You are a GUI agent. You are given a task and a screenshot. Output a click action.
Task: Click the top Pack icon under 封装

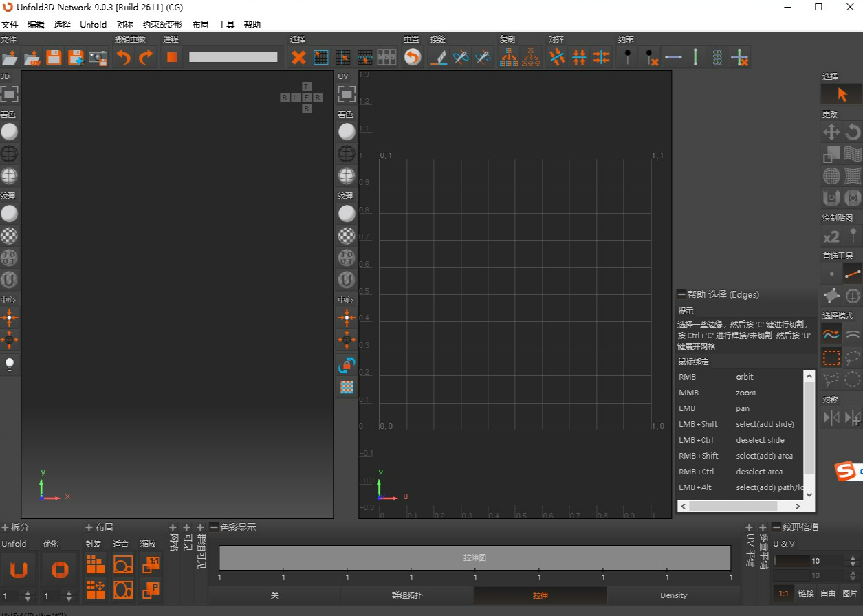pos(96,565)
